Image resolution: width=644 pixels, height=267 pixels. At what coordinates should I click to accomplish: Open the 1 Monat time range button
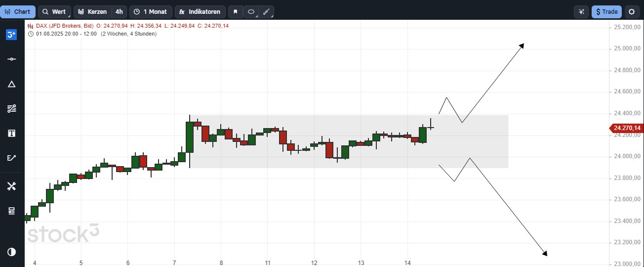click(151, 12)
